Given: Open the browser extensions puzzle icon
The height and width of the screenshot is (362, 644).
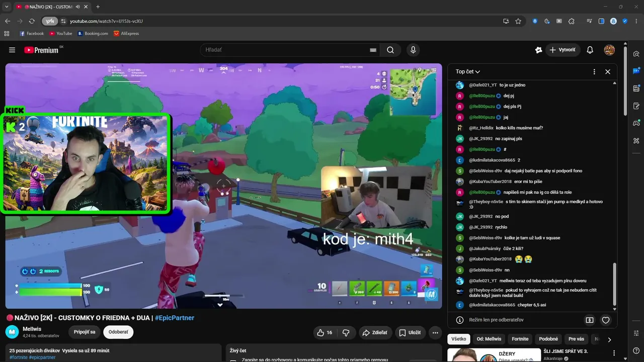Looking at the screenshot, I should coord(572,21).
